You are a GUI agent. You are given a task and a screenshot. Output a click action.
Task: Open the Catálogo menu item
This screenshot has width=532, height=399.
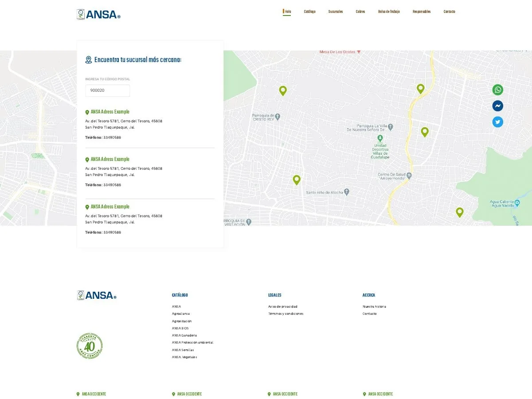pos(310,12)
